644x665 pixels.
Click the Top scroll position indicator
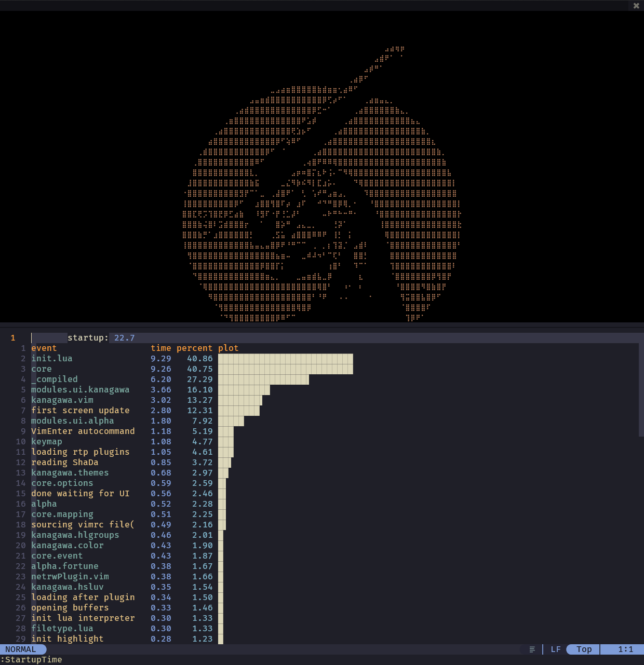[584, 649]
